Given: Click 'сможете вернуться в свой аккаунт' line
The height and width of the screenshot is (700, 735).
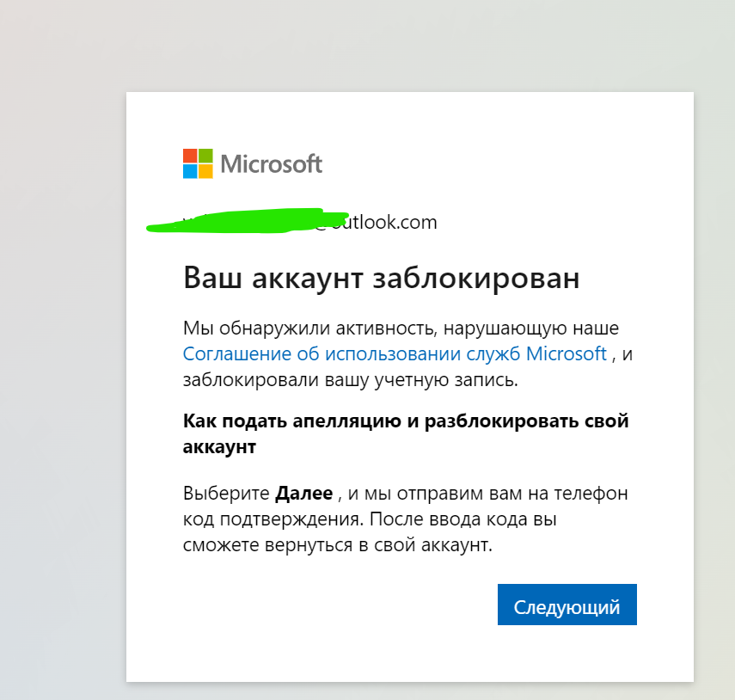Looking at the screenshot, I should (x=338, y=545).
